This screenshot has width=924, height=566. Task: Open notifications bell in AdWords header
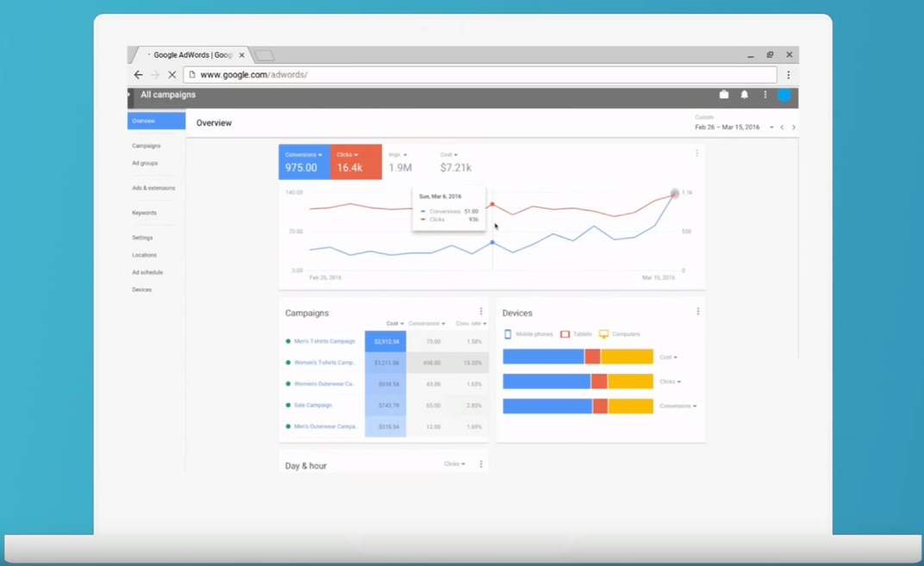[x=744, y=94]
